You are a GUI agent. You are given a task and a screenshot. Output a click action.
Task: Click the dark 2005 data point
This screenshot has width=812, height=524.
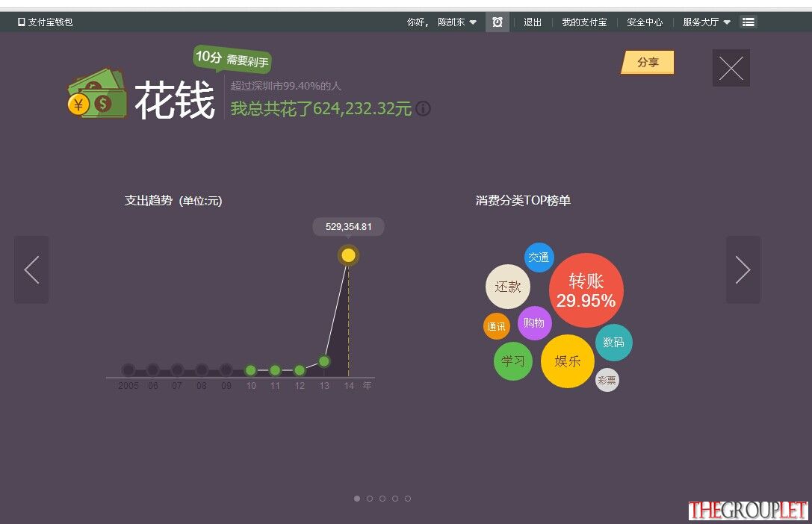(x=128, y=369)
